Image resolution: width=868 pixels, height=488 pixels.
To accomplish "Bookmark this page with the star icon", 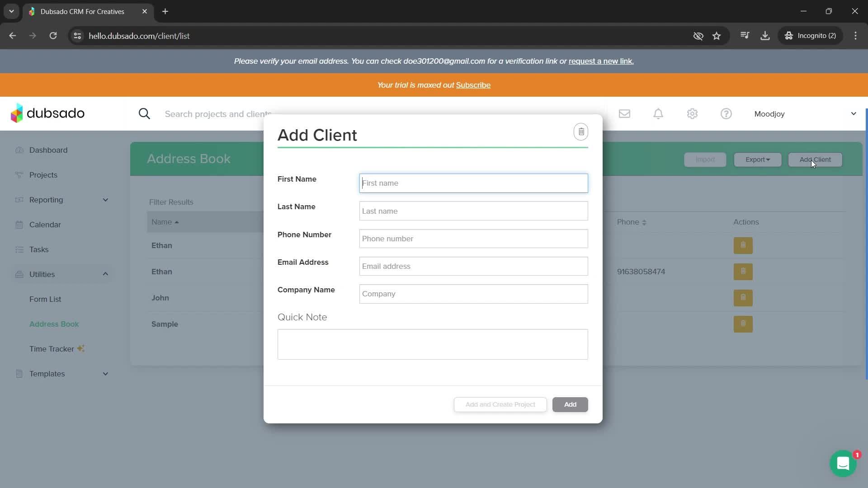I will coord(717,36).
